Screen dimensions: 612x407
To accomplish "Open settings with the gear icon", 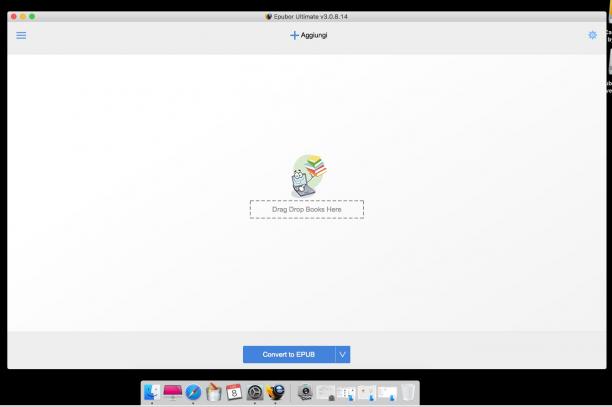I will coord(592,35).
